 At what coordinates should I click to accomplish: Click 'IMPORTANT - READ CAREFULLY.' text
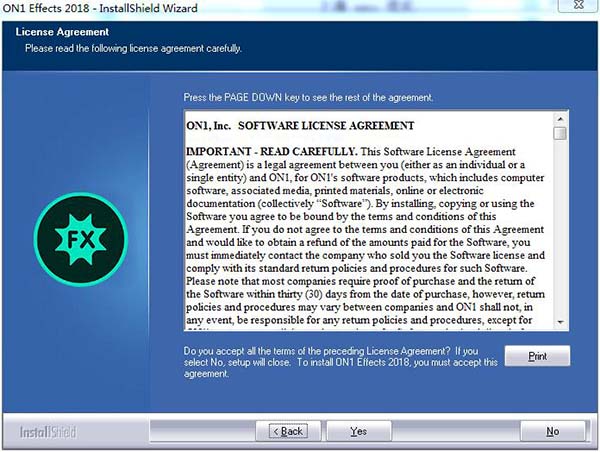272,152
